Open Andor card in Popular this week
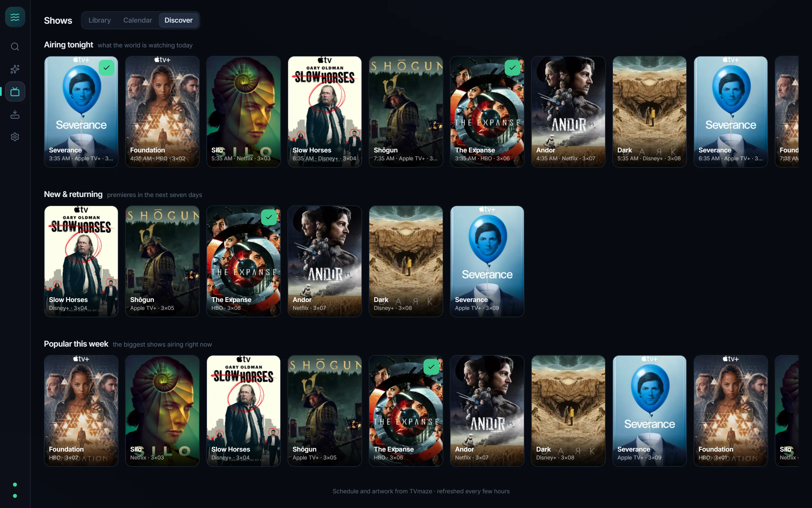This screenshot has height=508, width=812. 487,411
